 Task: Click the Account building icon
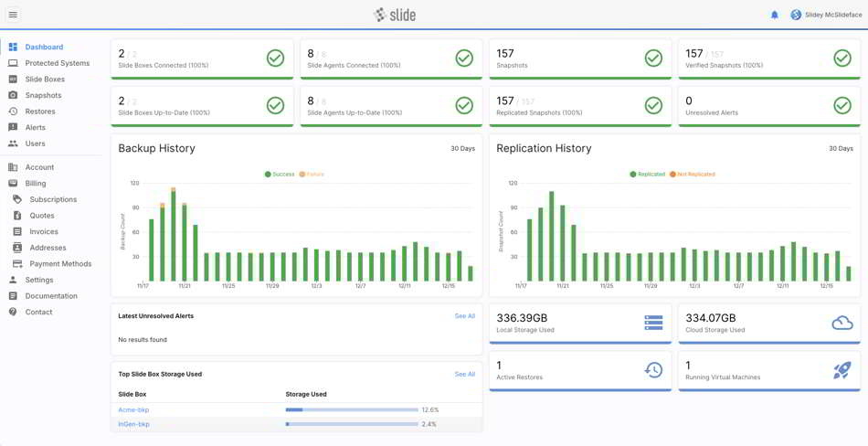[14, 167]
